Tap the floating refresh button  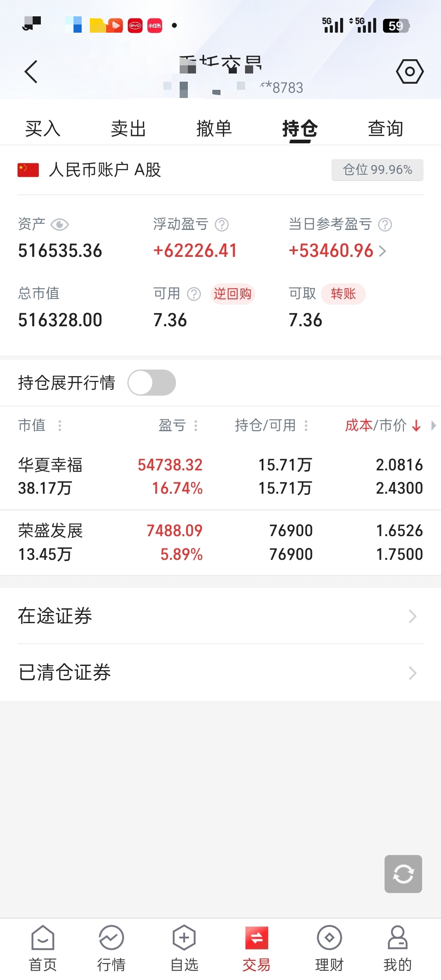pos(403,874)
